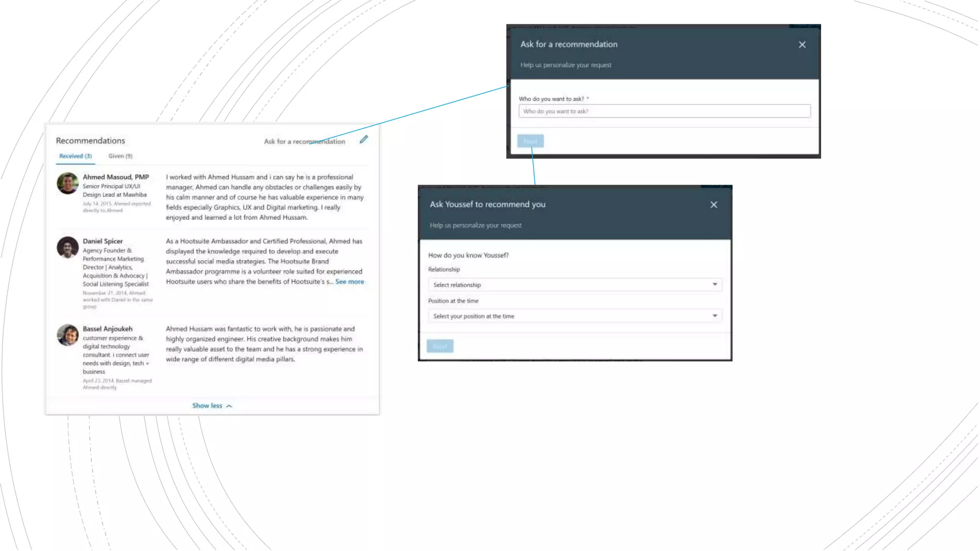This screenshot has height=551, width=980.
Task: Open the Daniel Spicer name link
Action: click(x=102, y=241)
